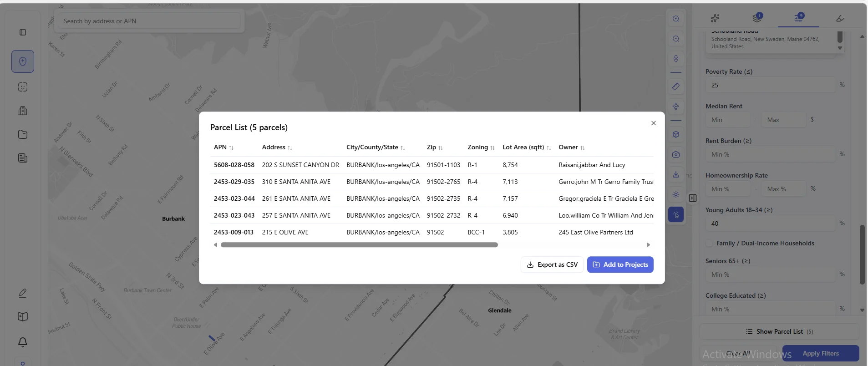Open the folder projects icon in sidebar
Viewport: 868px width, 366px height.
click(23, 134)
